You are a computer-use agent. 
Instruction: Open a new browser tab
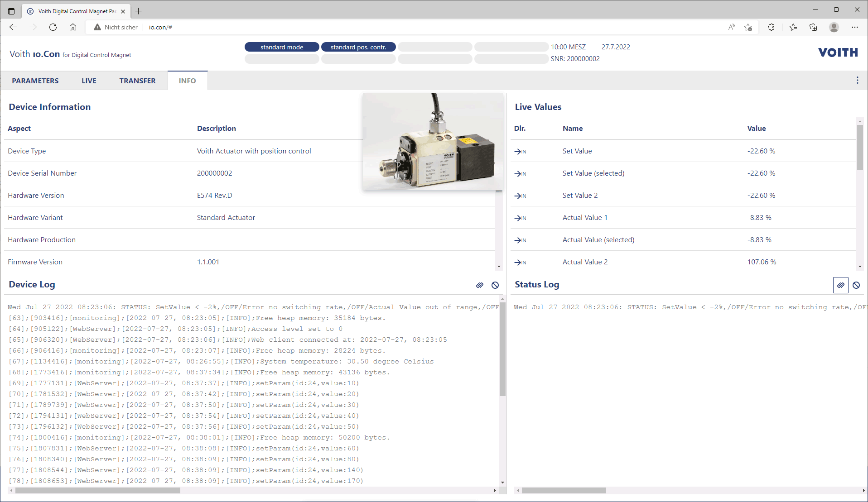tap(139, 11)
